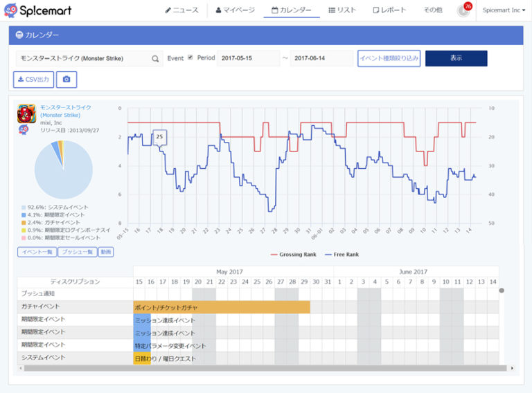Click the camera screenshot button

click(x=66, y=80)
